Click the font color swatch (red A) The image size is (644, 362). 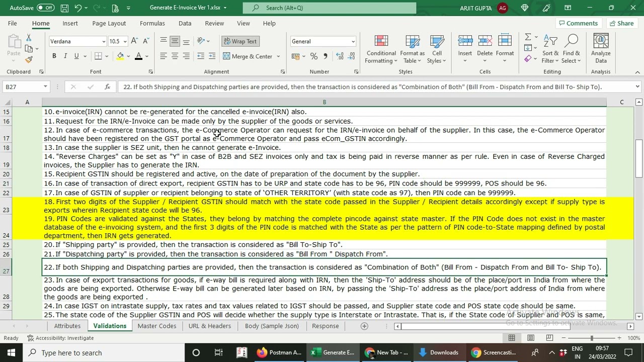(x=138, y=56)
